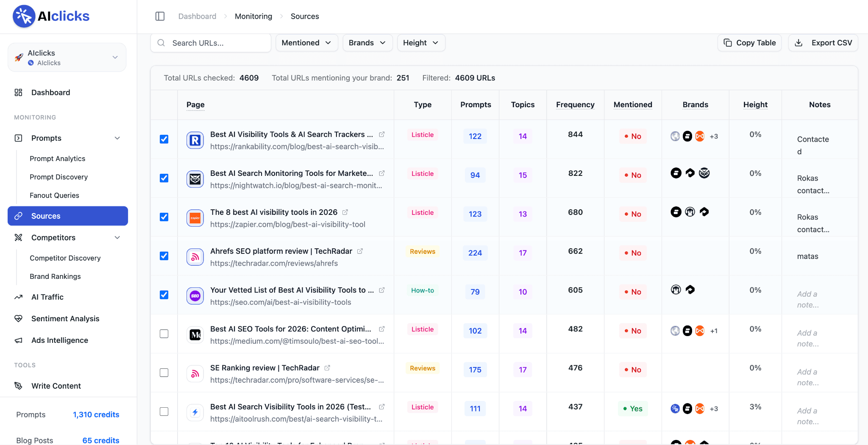Collapse the Prompts section chevron
Viewport: 868px width, 445px height.
click(117, 138)
